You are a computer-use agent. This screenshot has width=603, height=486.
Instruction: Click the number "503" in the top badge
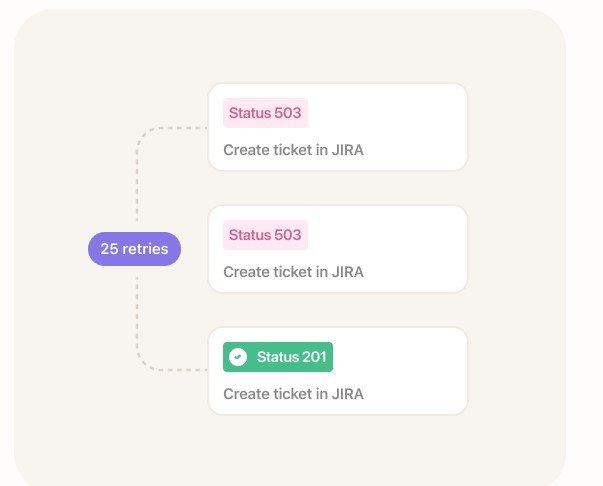(288, 113)
